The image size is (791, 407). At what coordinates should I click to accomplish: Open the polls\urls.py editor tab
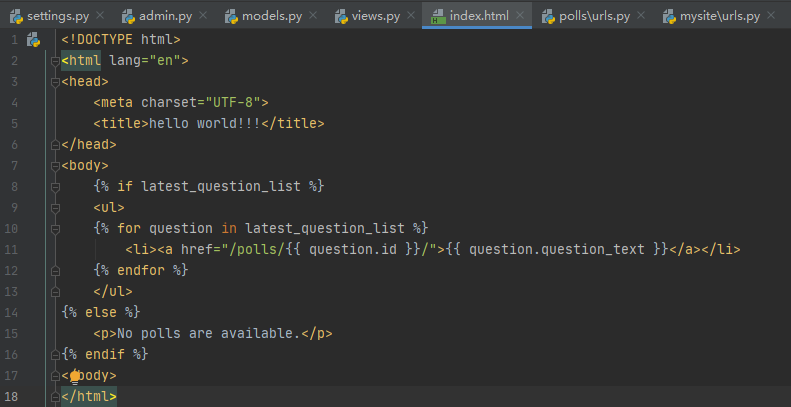click(593, 17)
